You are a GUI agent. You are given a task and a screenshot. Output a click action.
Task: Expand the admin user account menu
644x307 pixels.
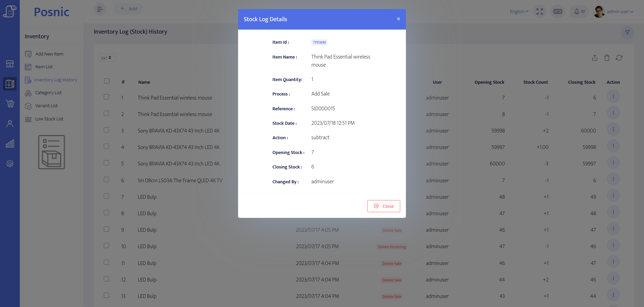click(x=619, y=11)
